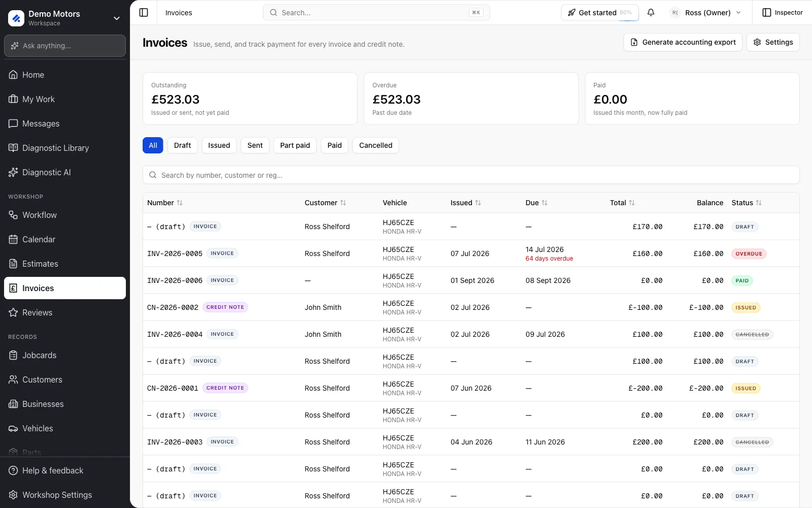Open the Customers list
812x508 pixels.
point(65,379)
